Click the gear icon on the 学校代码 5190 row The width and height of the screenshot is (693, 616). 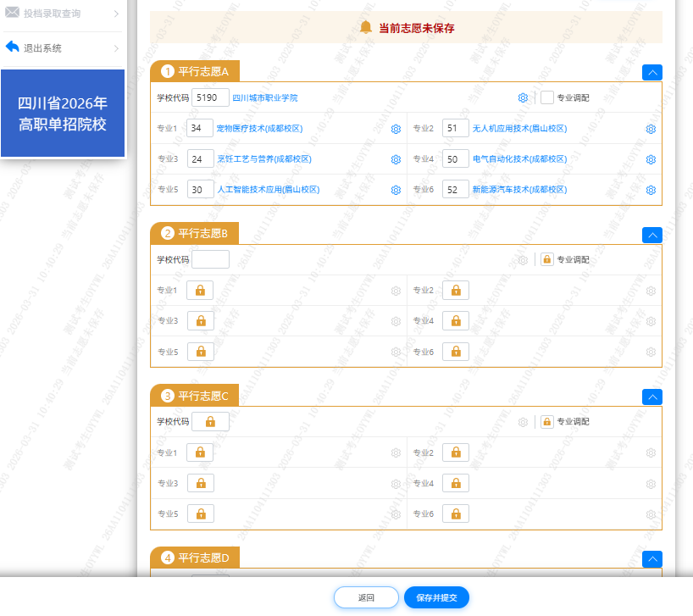[524, 97]
